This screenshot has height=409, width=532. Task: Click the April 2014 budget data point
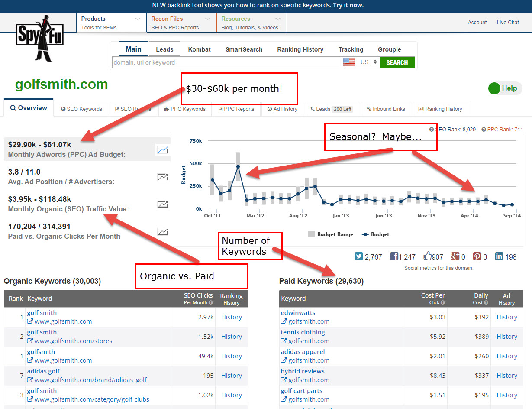tap(469, 201)
